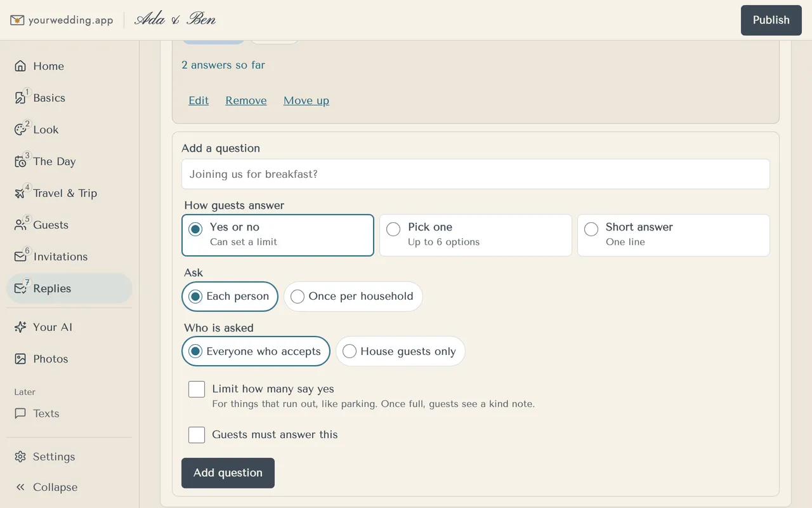The image size is (812, 508).
Task: Click the Your AI label
Action: click(53, 327)
